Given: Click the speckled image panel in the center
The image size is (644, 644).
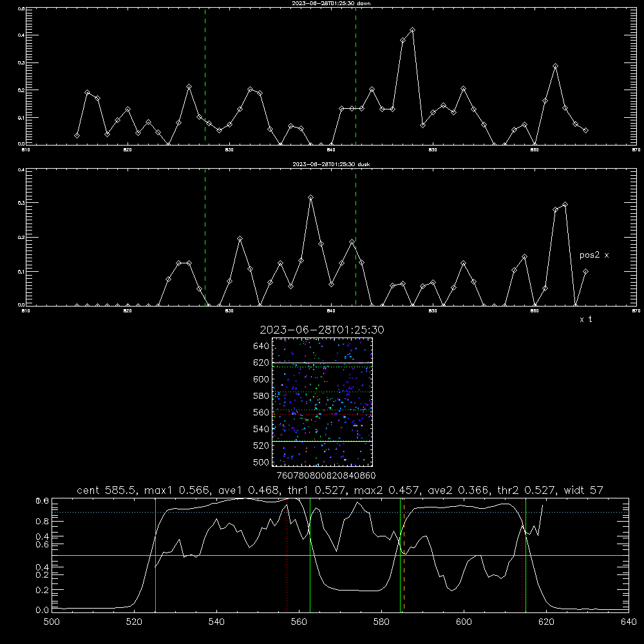Looking at the screenshot, I should pyautogui.click(x=322, y=402).
